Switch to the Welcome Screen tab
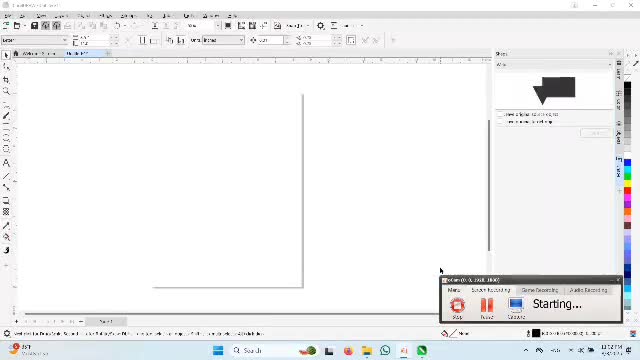The image size is (640, 360). point(39,53)
